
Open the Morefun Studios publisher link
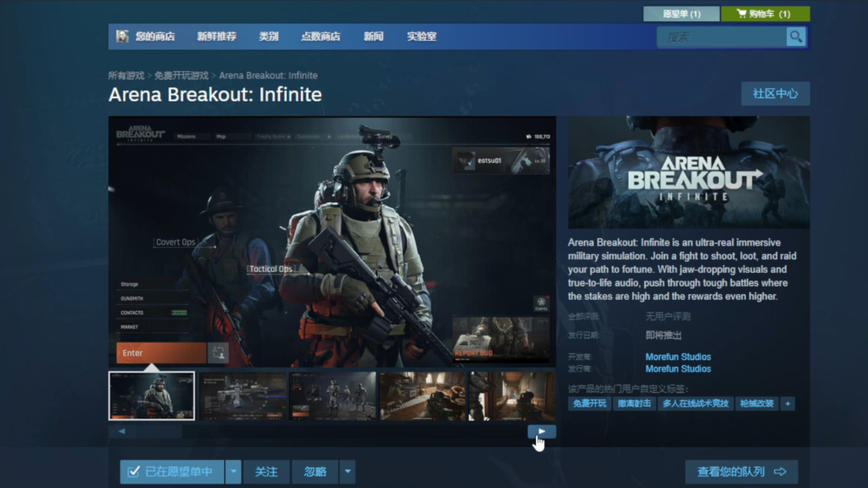click(678, 369)
